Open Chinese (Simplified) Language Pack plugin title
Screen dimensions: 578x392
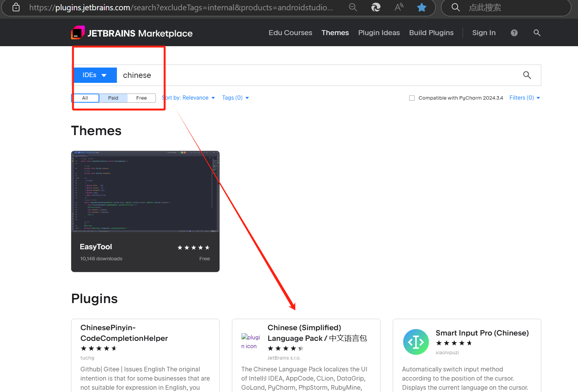317,333
